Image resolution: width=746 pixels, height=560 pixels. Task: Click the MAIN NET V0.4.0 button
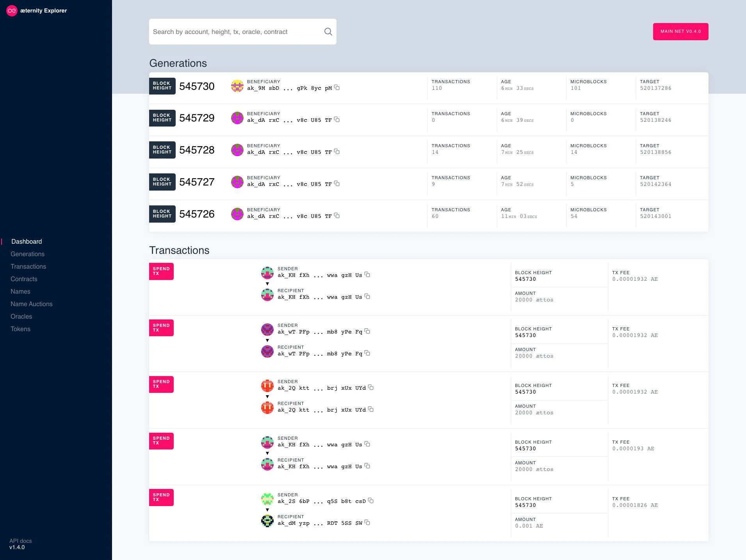click(680, 32)
